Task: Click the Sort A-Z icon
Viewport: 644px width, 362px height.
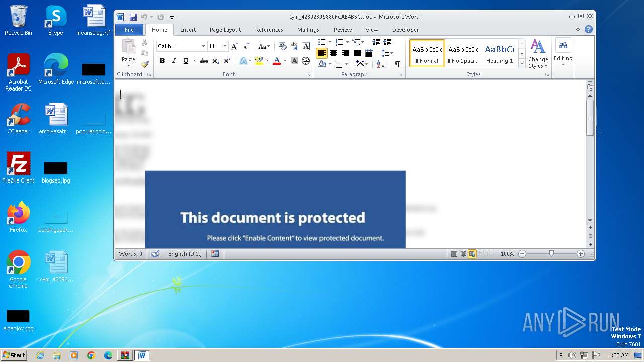Action: pos(380,64)
